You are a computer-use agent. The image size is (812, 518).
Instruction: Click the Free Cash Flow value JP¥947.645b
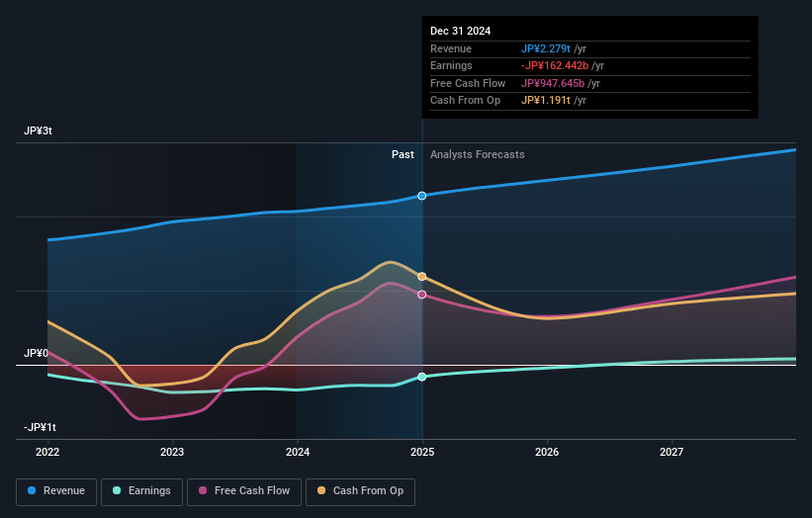(x=553, y=83)
